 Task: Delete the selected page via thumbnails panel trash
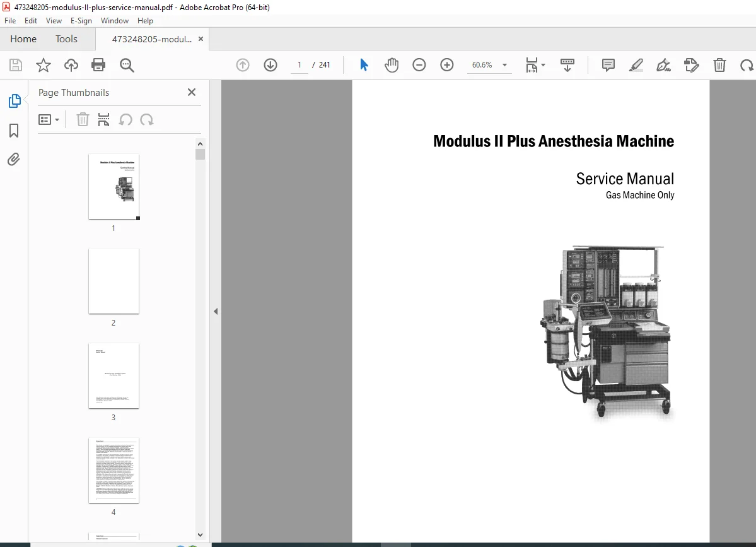83,120
